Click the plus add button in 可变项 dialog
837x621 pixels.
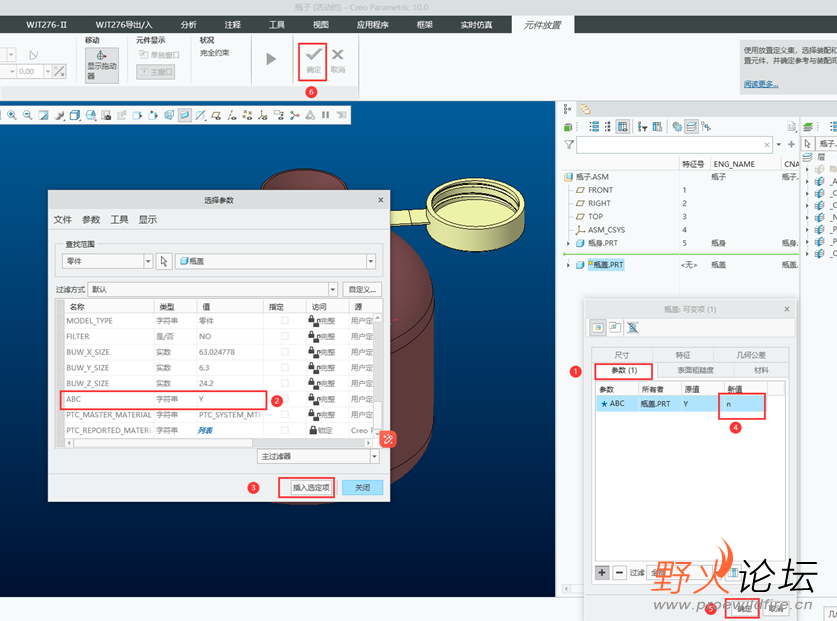pyautogui.click(x=602, y=573)
